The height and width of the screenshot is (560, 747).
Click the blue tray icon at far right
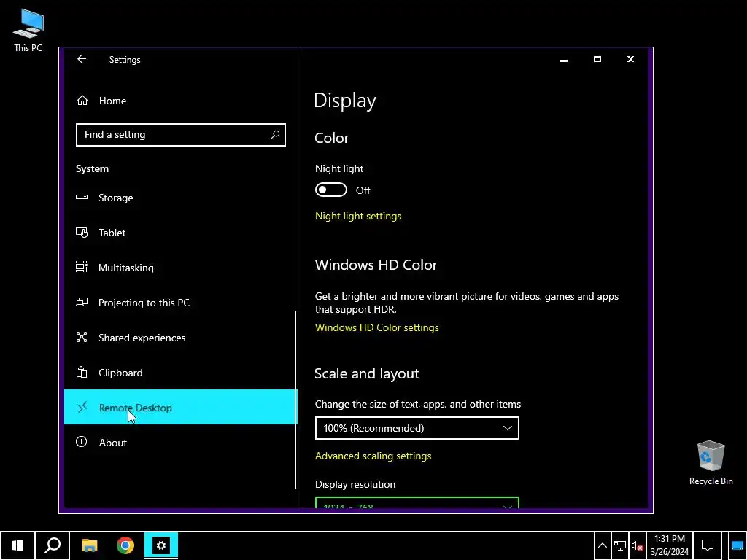pyautogui.click(x=737, y=545)
